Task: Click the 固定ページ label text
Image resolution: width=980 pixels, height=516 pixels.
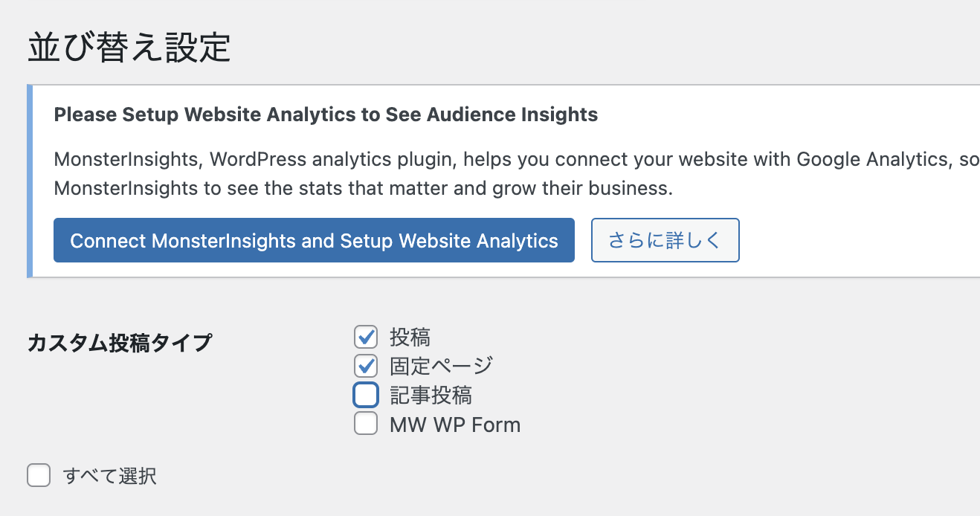Action: click(x=441, y=366)
